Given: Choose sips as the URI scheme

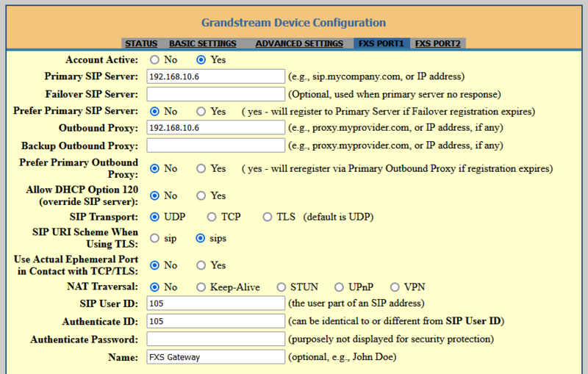Looking at the screenshot, I should click(x=200, y=238).
